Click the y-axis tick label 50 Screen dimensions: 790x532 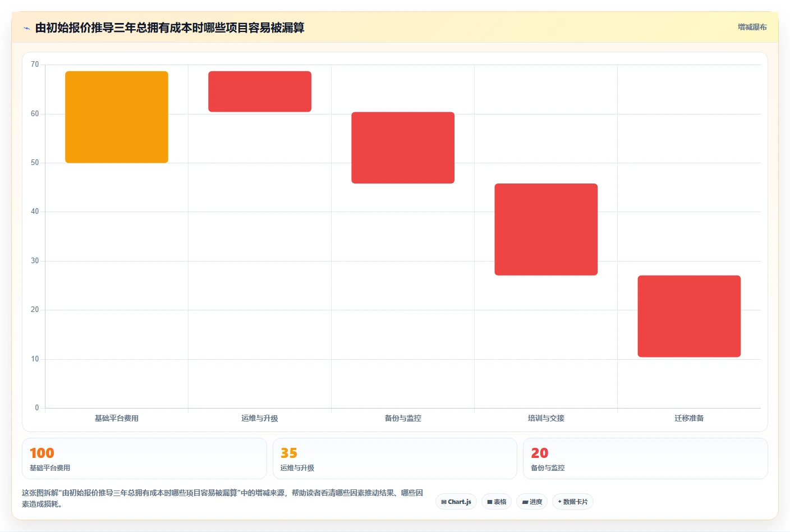pyautogui.click(x=35, y=163)
